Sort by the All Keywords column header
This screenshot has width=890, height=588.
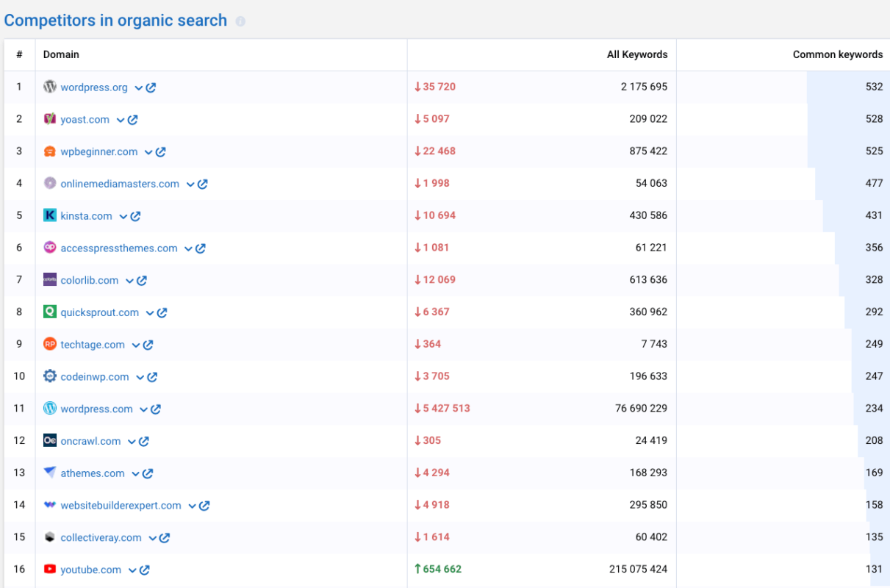pos(637,54)
